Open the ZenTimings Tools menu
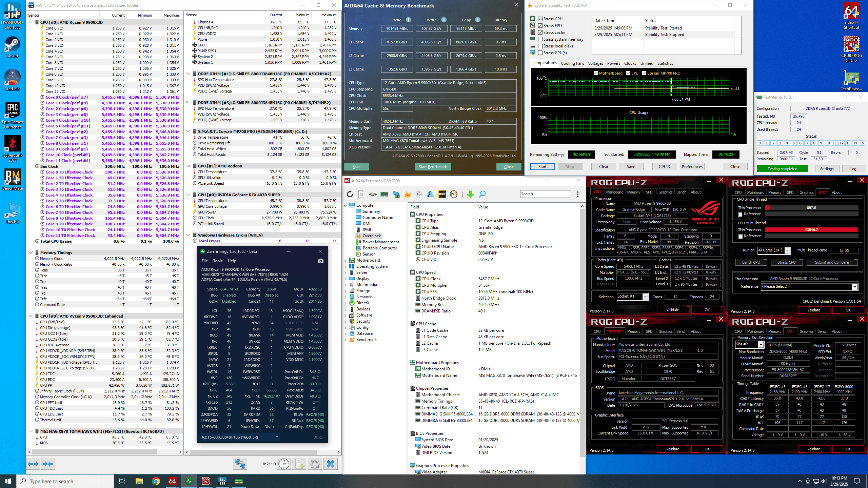 coord(218,261)
